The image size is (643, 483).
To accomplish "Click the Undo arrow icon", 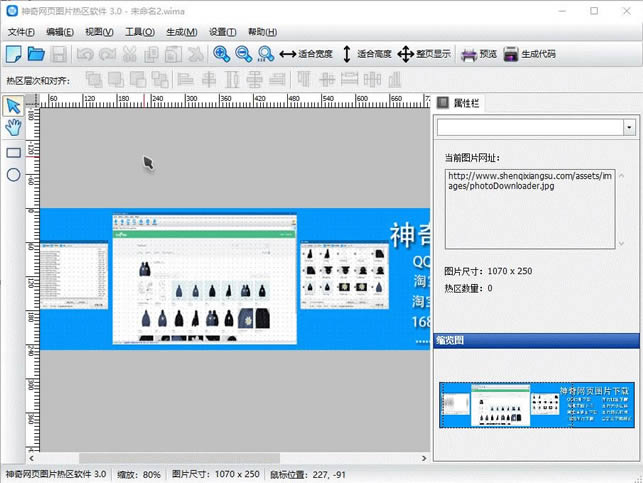I will pyautogui.click(x=85, y=54).
